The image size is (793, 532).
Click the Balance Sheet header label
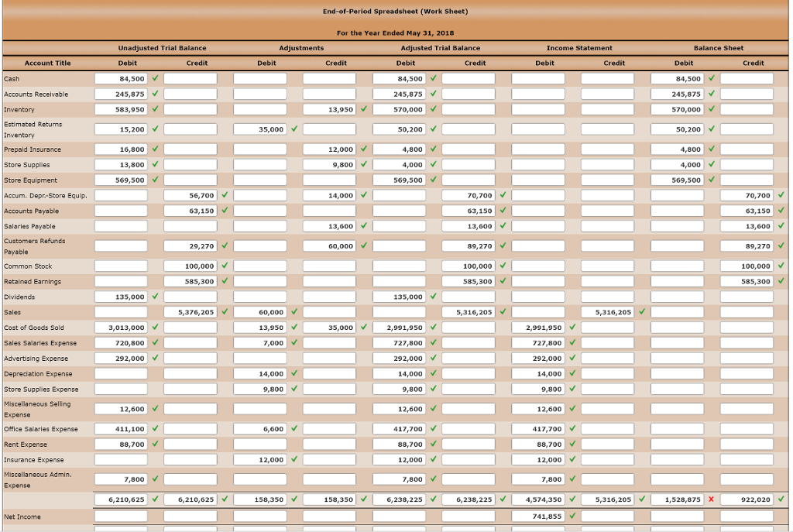click(x=718, y=48)
